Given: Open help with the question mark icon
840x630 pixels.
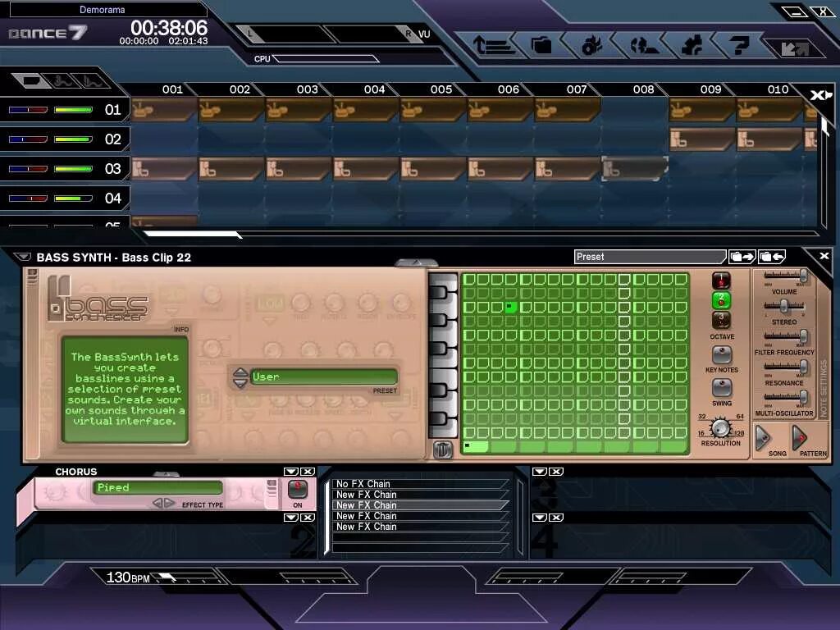Looking at the screenshot, I should click(741, 46).
